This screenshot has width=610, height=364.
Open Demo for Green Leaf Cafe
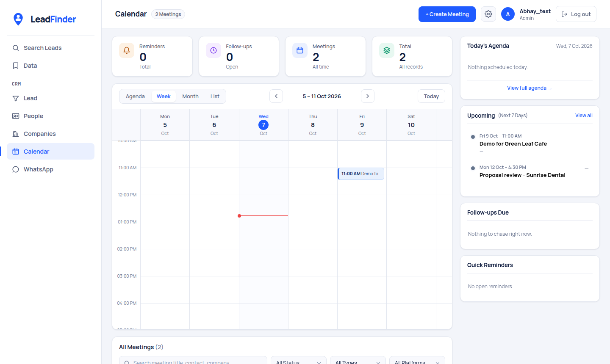click(x=513, y=144)
